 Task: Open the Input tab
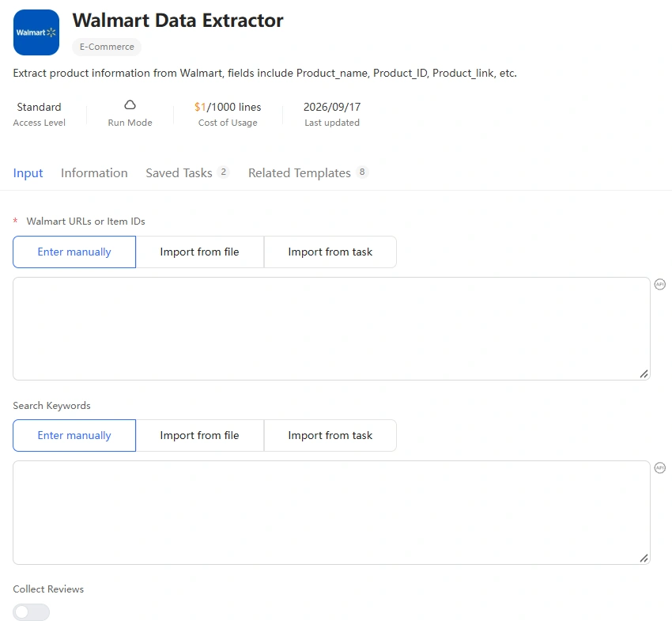tap(28, 172)
